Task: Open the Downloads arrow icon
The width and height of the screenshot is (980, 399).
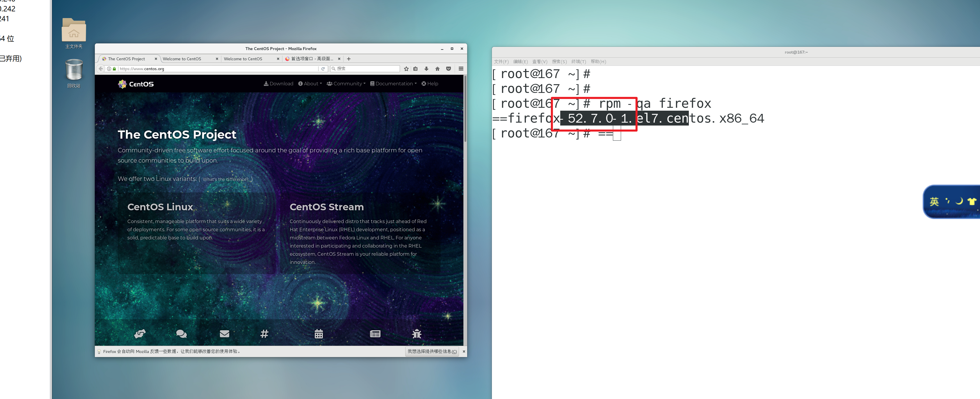Action: [426, 69]
